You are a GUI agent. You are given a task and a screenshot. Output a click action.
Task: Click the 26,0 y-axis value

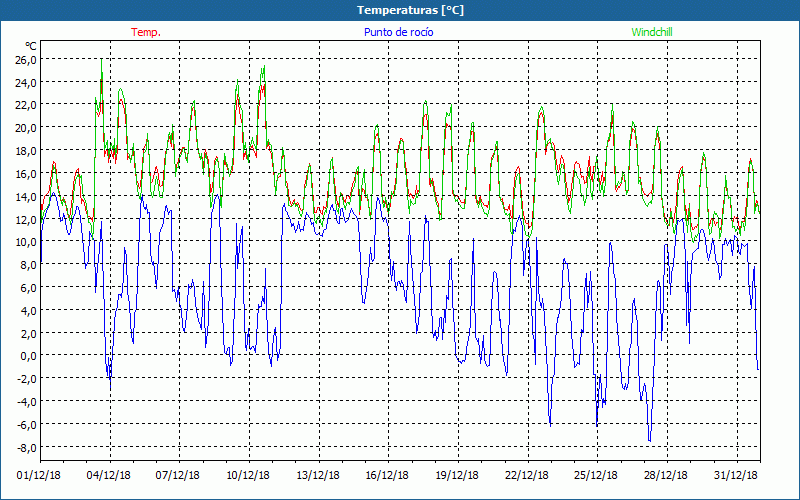click(26, 59)
